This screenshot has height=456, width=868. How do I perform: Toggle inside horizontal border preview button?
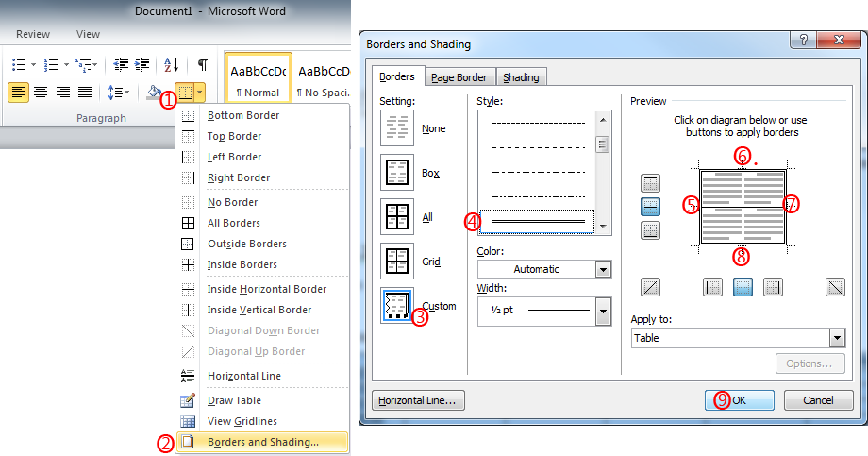point(650,207)
